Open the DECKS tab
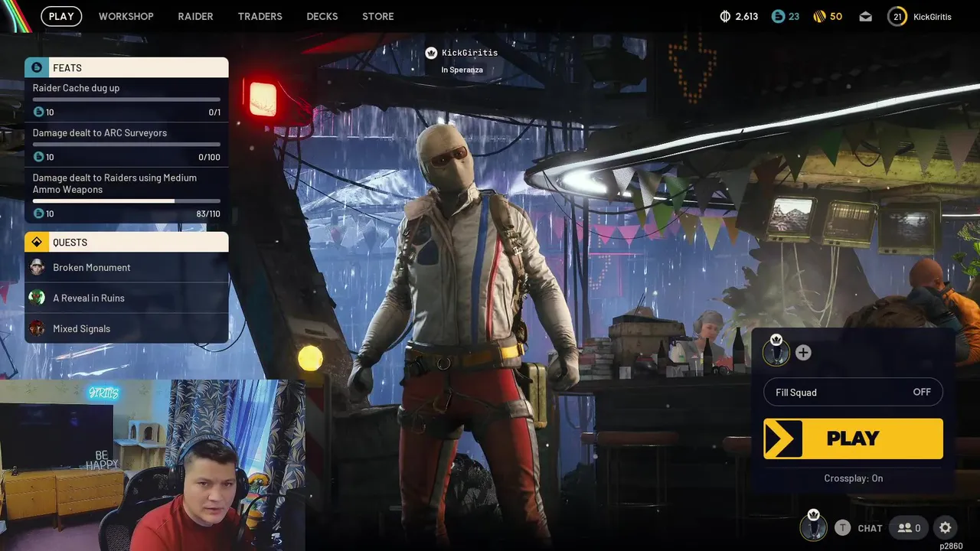This screenshot has width=980, height=551. 322,16
